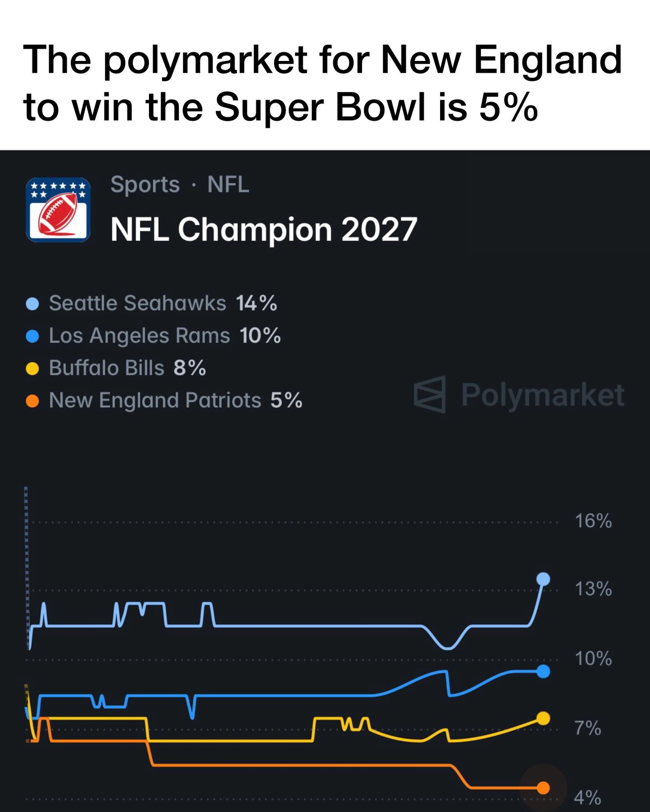Click the Seahawks line endpoint marker on chart
650x812 pixels.
543,579
